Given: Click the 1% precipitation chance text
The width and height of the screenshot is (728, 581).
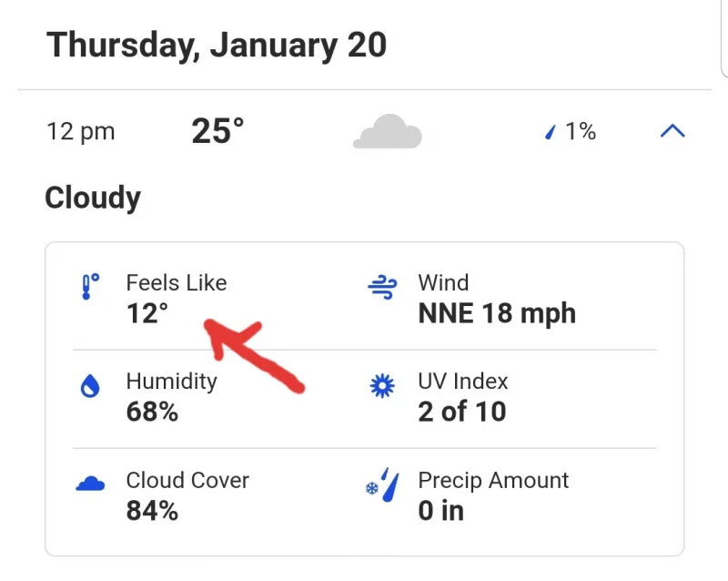Looking at the screenshot, I should (581, 132).
